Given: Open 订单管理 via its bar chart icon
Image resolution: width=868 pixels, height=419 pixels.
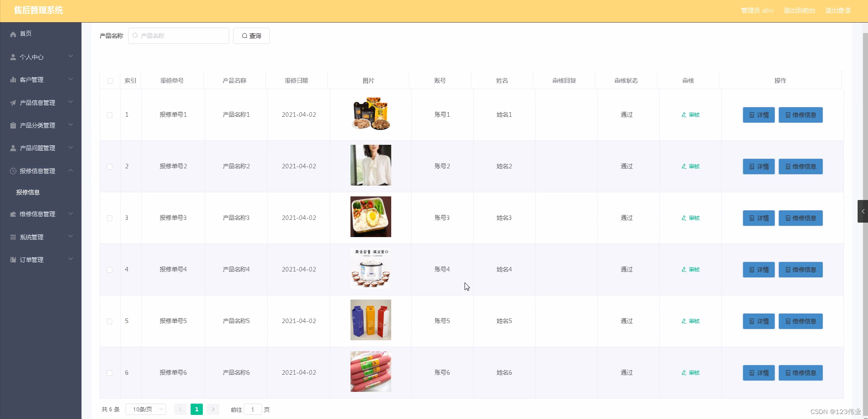Looking at the screenshot, I should (x=13, y=260).
